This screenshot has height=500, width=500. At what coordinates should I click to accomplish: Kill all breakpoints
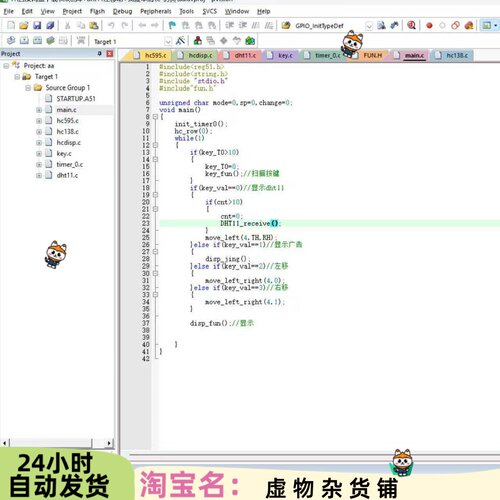(x=469, y=25)
